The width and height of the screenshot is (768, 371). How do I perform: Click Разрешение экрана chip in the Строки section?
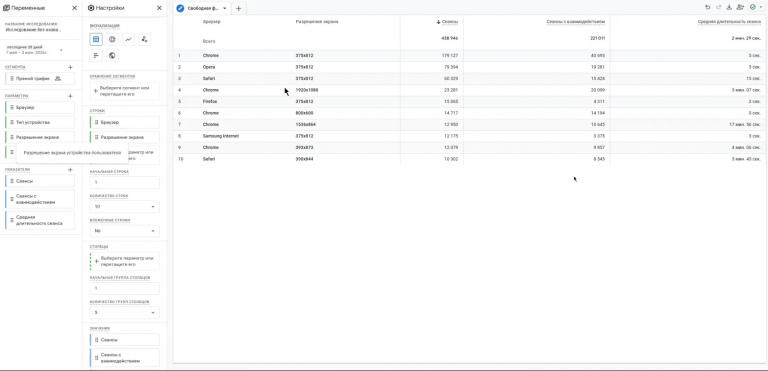pos(124,137)
